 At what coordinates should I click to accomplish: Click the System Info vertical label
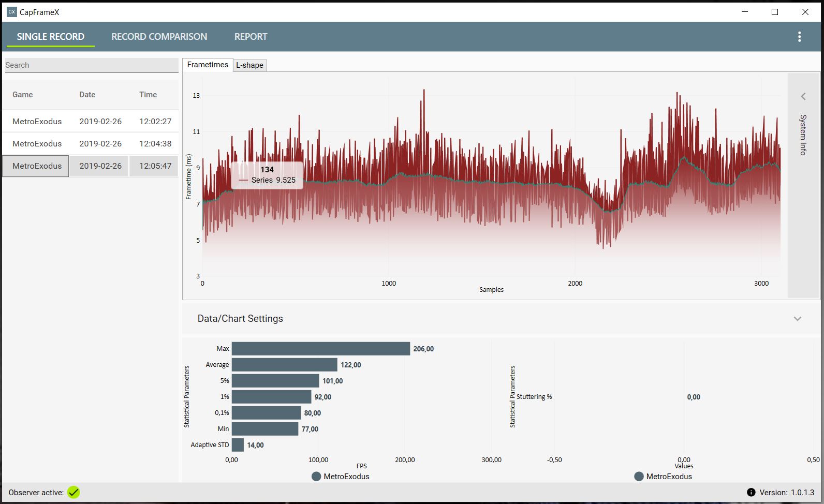tap(803, 135)
